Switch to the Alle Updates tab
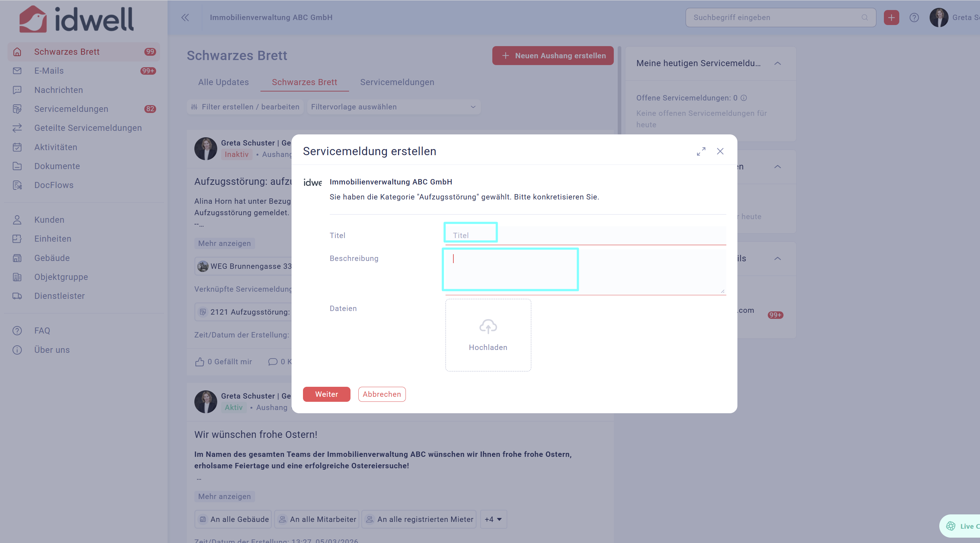This screenshot has width=980, height=543. (x=223, y=82)
